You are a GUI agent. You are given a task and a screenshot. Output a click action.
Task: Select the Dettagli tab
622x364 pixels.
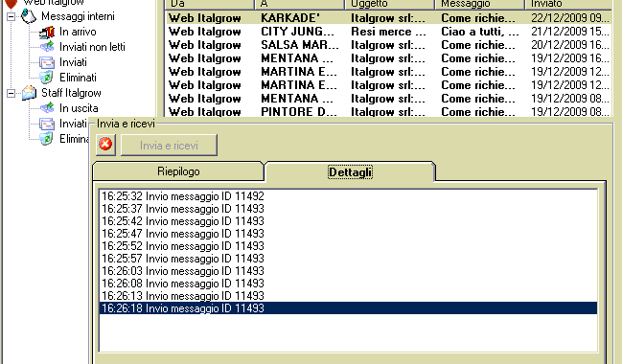(350, 171)
